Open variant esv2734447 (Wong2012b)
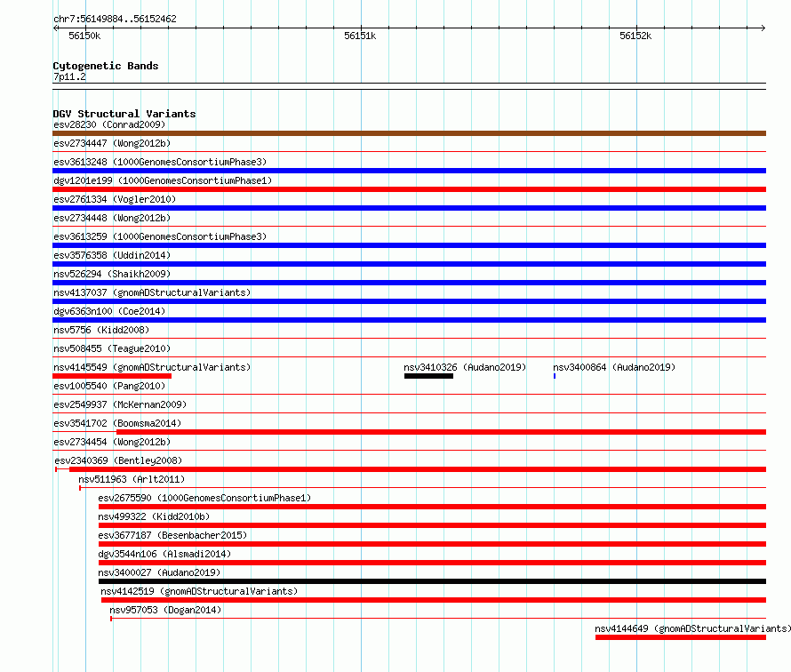 click(112, 143)
